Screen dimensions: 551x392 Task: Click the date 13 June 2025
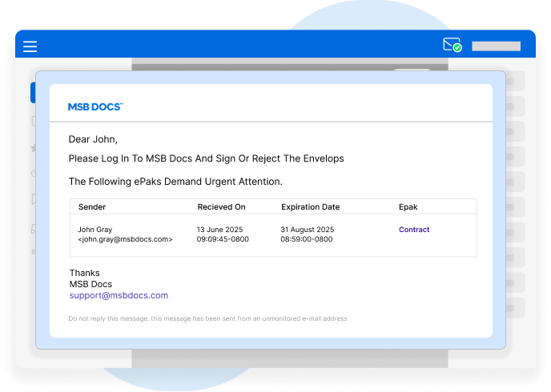pos(219,230)
